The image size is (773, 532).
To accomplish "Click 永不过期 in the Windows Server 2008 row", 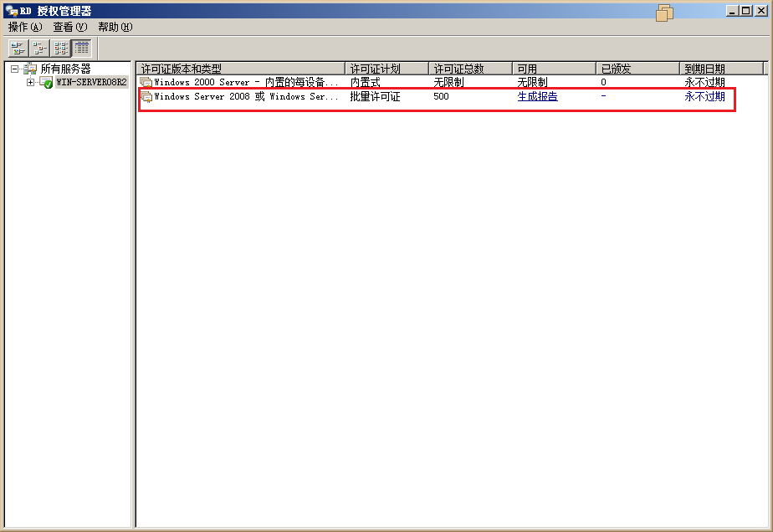I will point(705,97).
